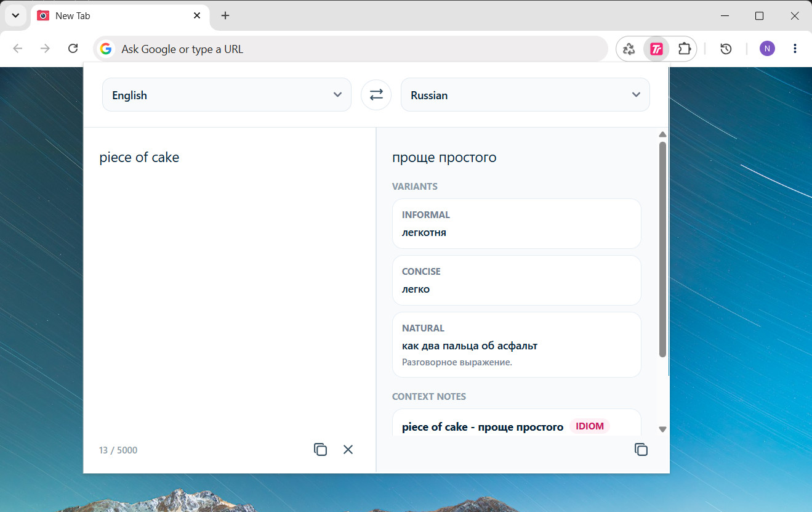The width and height of the screenshot is (812, 512).
Task: Click the recycle-arrows extension icon
Action: (629, 49)
